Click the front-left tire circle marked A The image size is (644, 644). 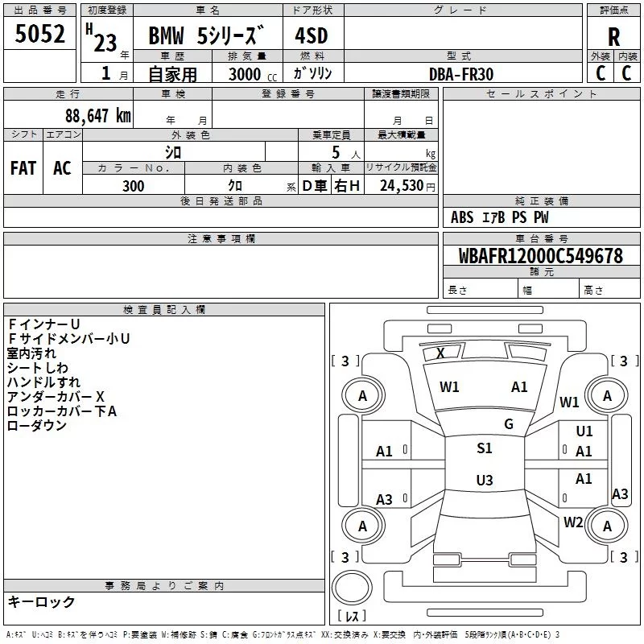[362, 395]
